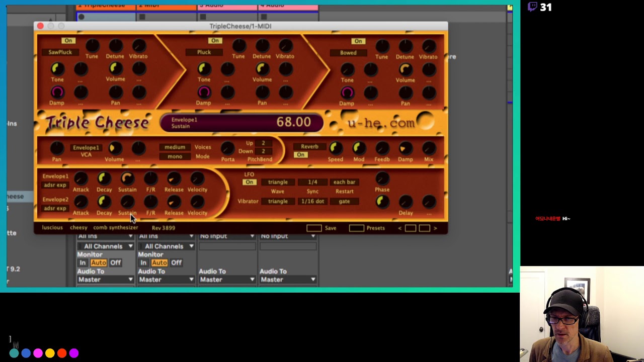The height and width of the screenshot is (362, 644).
Task: Toggle the Pluck oscillator On switch
Action: pyautogui.click(x=215, y=41)
